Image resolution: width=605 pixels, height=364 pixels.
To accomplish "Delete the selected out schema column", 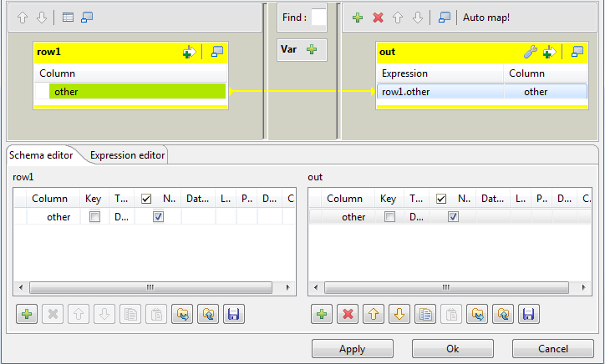I will pyautogui.click(x=348, y=314).
